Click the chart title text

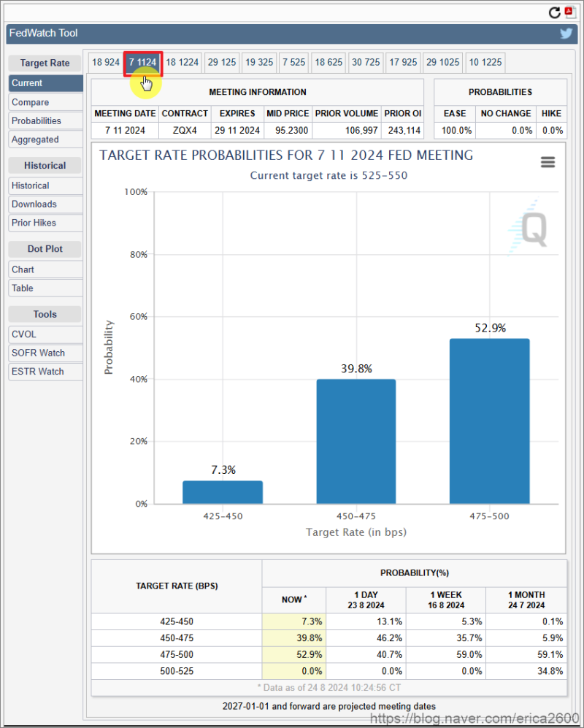[x=286, y=155]
